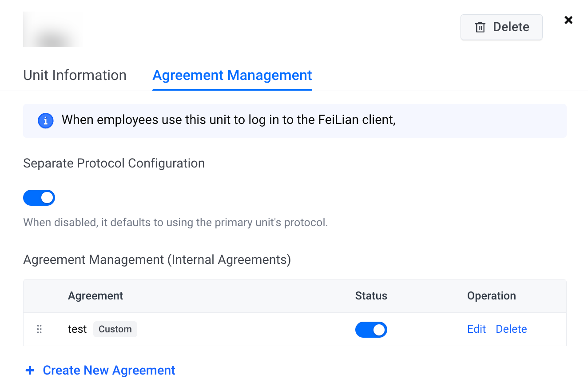This screenshot has height=391, width=588.
Task: Click the blurred unit logo thumbnail
Action: 53,29
